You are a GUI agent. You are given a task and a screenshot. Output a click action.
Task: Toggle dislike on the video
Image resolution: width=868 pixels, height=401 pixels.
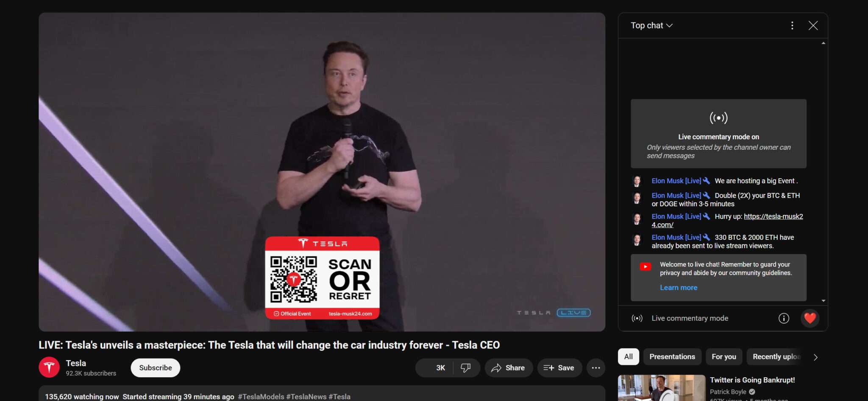pyautogui.click(x=466, y=367)
